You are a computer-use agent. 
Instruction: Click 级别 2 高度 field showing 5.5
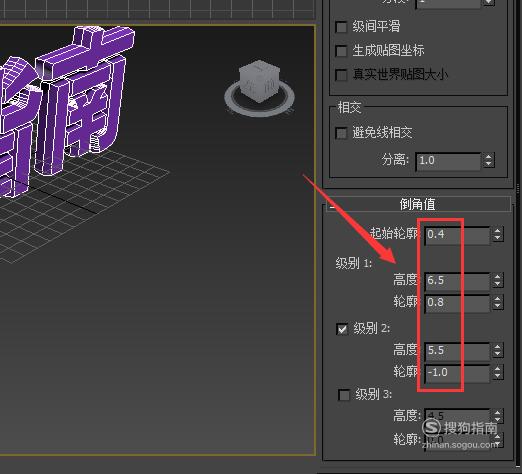(x=457, y=351)
